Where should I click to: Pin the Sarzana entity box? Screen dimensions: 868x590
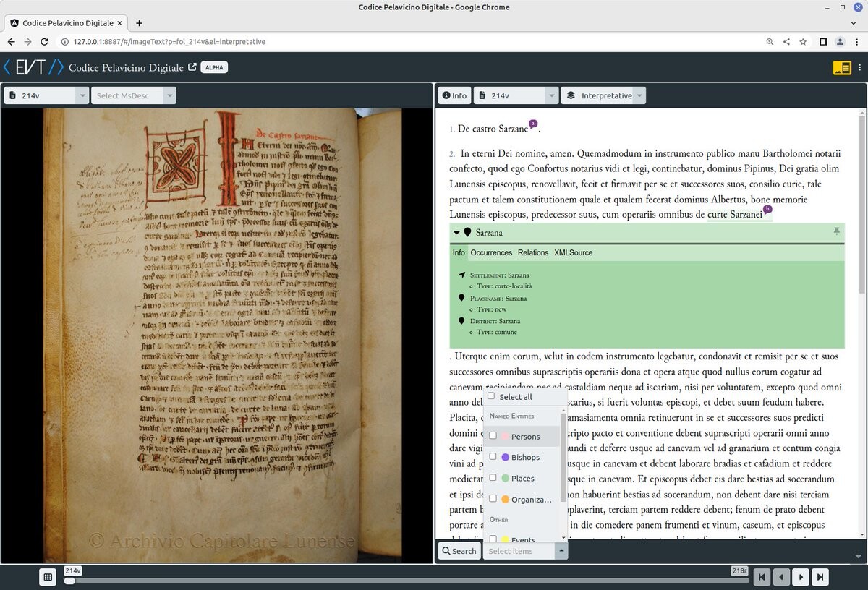836,231
